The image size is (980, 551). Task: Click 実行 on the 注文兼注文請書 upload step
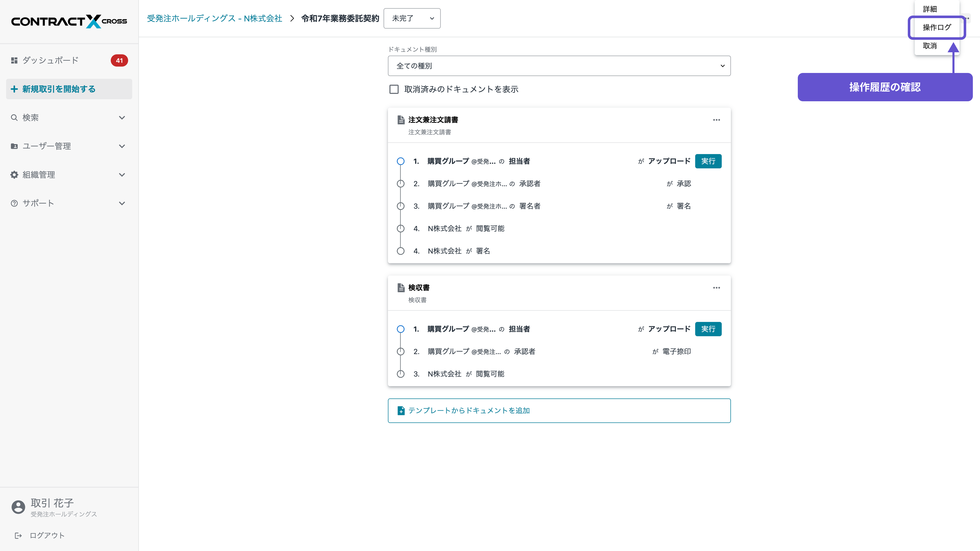(x=708, y=161)
